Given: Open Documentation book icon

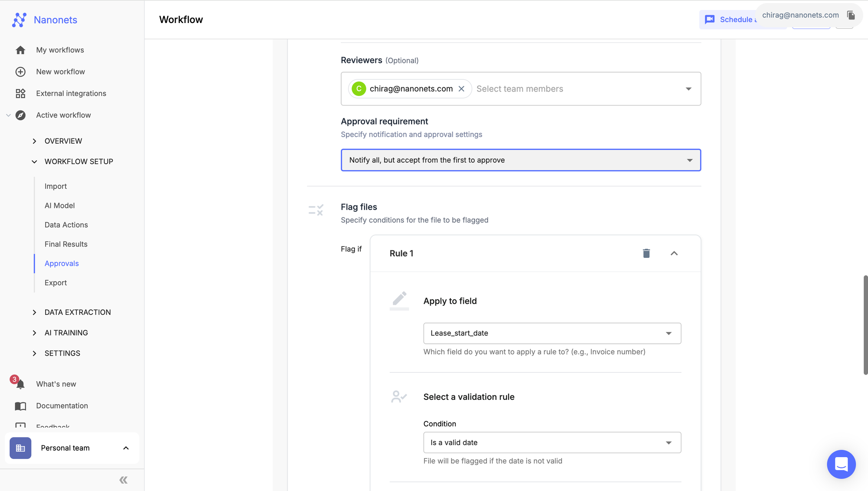Looking at the screenshot, I should point(20,406).
